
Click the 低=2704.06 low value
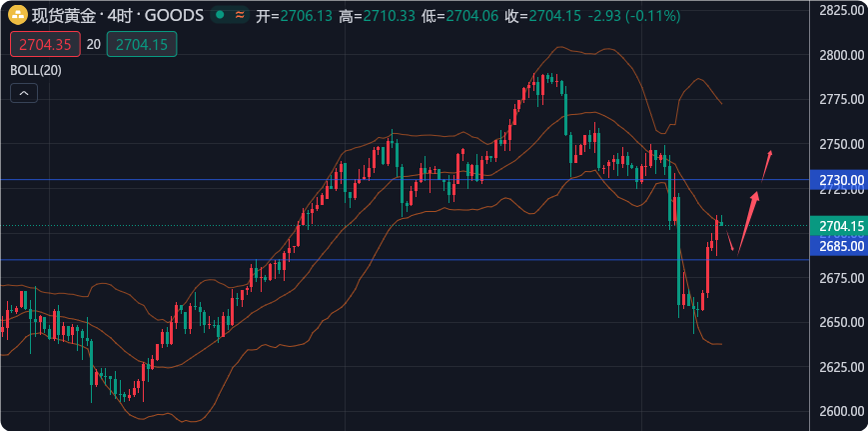[460, 16]
